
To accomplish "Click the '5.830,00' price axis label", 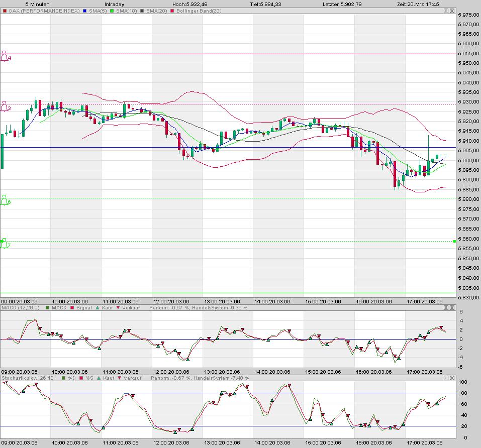I will click(x=468, y=297).
